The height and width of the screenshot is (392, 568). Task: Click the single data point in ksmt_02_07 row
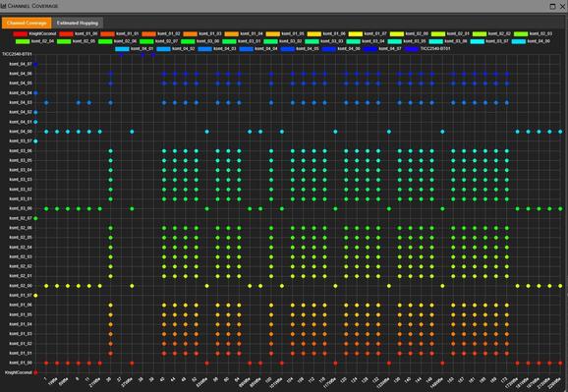click(x=35, y=218)
